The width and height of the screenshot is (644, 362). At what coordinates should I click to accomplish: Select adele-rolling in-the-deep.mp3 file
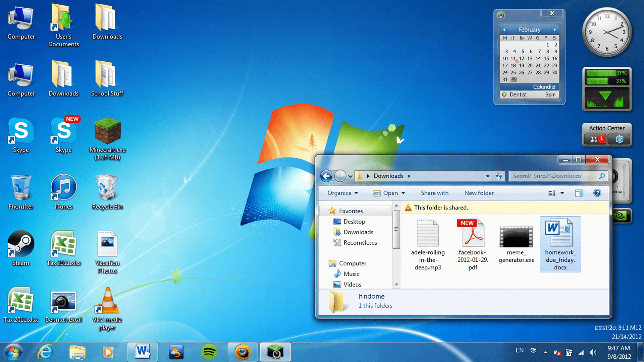[428, 245]
